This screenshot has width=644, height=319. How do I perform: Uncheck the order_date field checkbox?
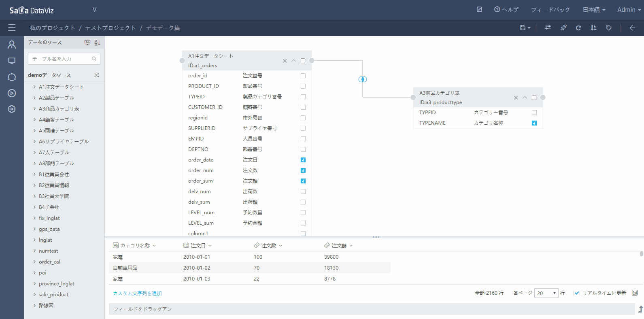tap(303, 160)
